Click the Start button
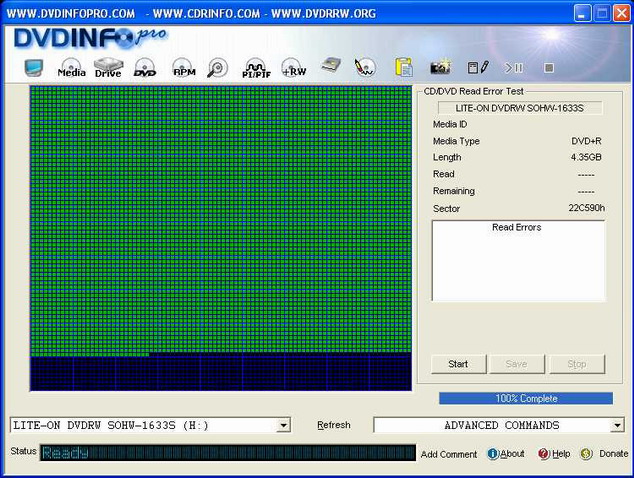Viewport: 634px width, 478px height. 459,364
